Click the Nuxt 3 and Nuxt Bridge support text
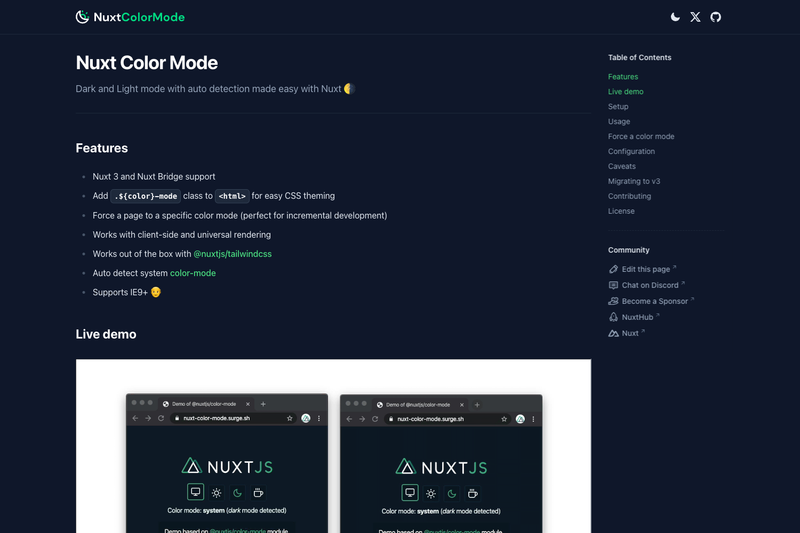Image resolution: width=800 pixels, height=533 pixels. click(154, 176)
